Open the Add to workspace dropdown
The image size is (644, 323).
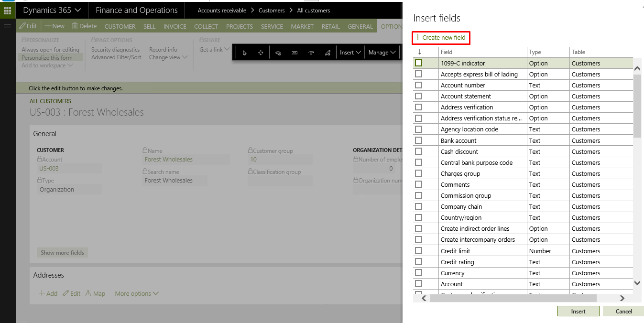coord(47,65)
